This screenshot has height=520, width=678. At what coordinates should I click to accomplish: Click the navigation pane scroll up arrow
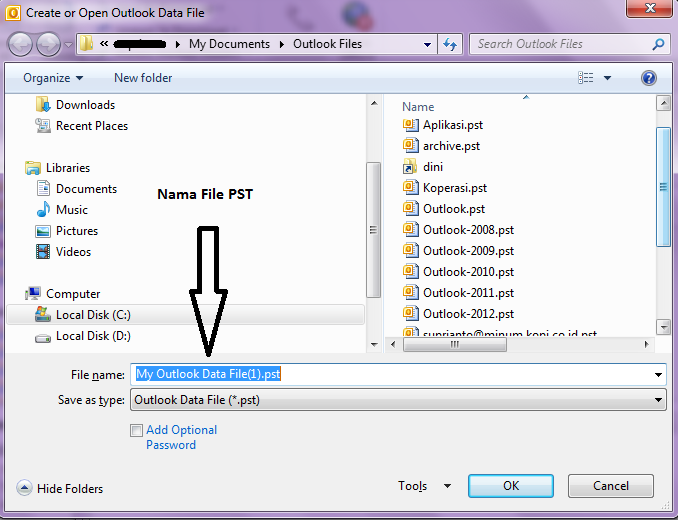tap(374, 103)
